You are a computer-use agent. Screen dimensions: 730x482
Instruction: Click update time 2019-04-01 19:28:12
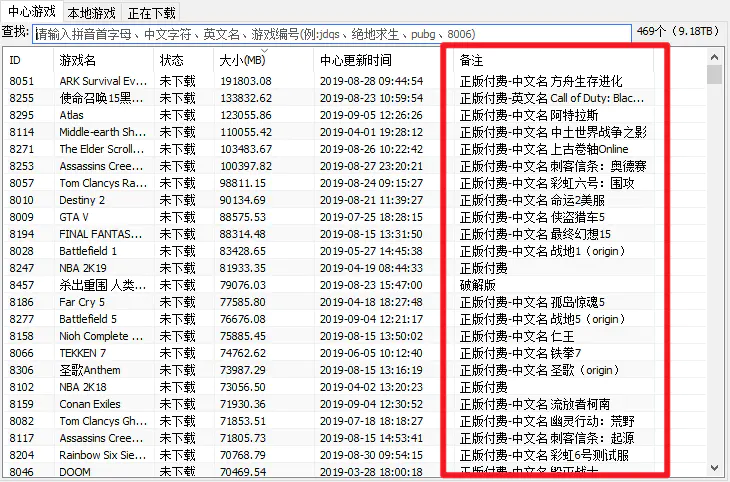click(371, 132)
